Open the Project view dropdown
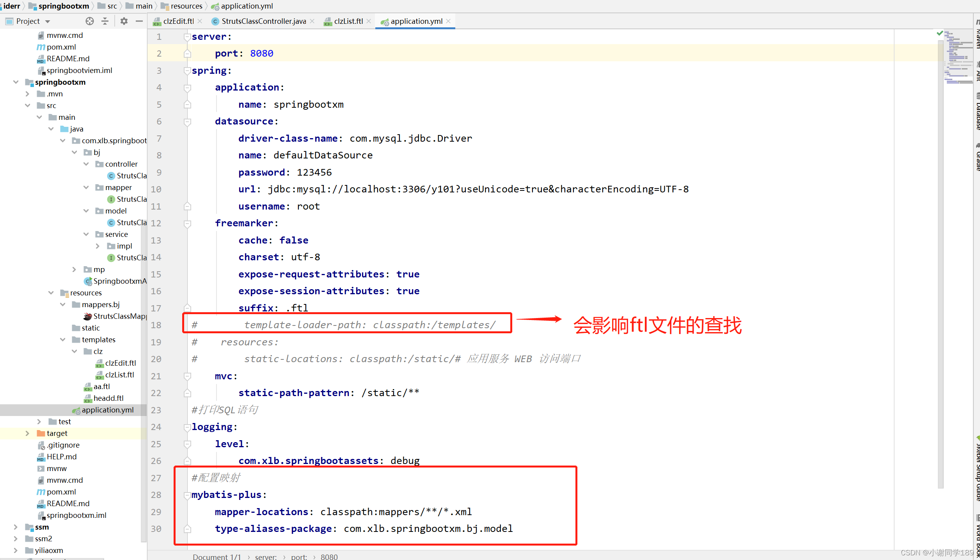This screenshot has width=980, height=560. [48, 21]
